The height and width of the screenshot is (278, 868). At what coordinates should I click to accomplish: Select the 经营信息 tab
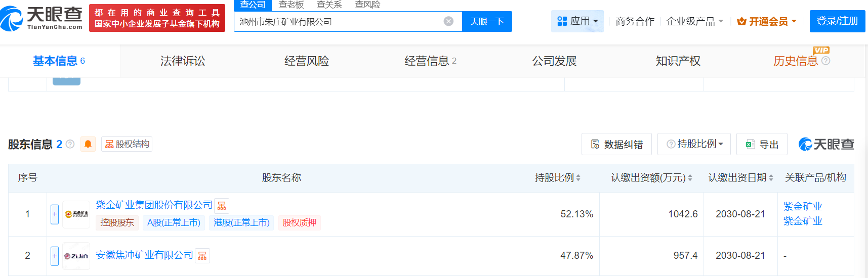[430, 61]
